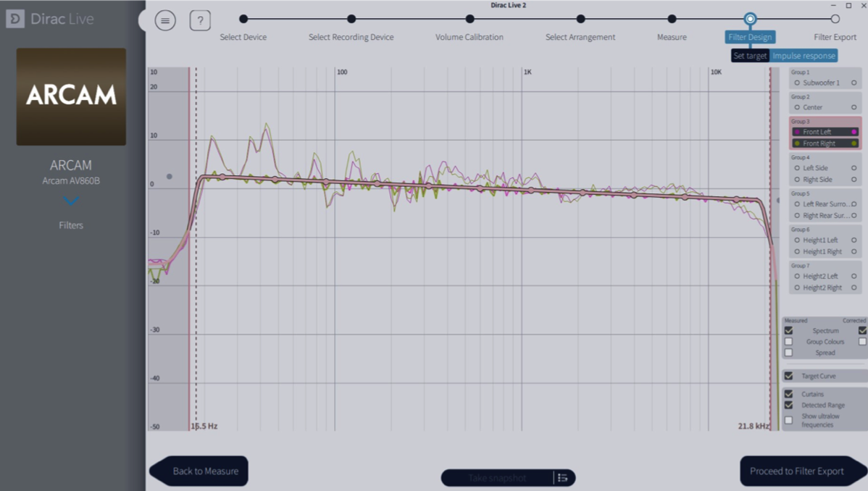
Task: Click the help question mark icon
Action: pyautogui.click(x=200, y=20)
